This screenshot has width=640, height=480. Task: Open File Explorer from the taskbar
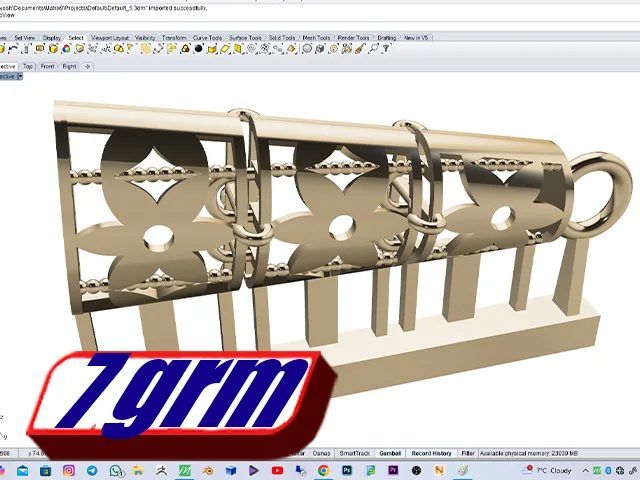[x=138, y=471]
